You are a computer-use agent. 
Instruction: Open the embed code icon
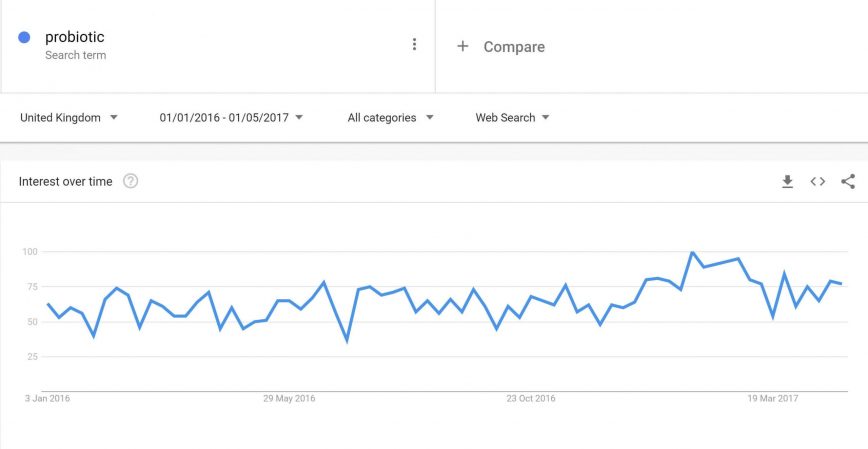[817, 181]
